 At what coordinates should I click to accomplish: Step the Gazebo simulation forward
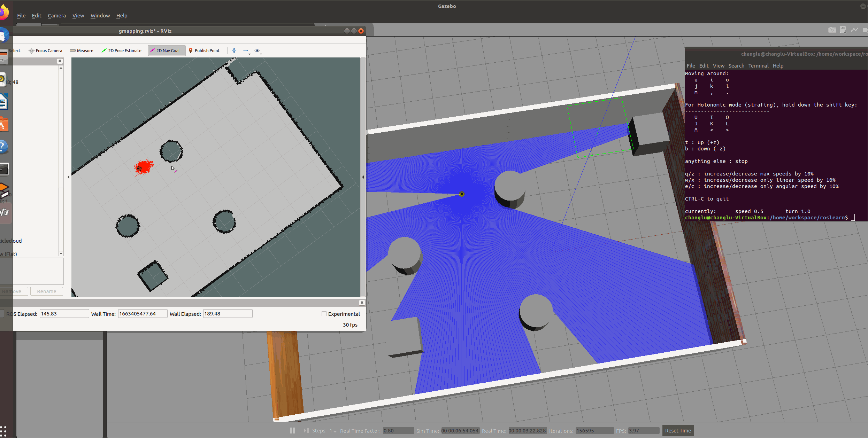[x=306, y=431]
